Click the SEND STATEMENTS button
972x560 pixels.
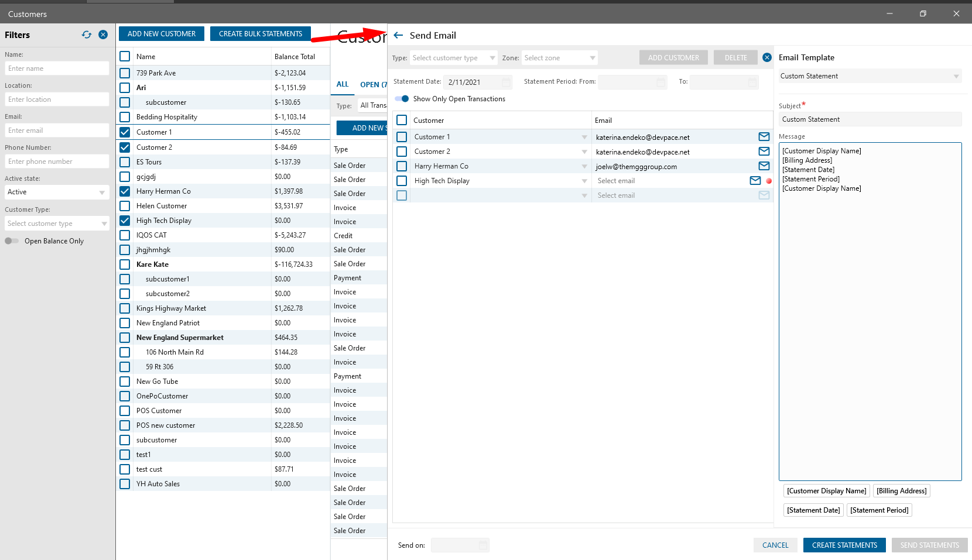pos(930,545)
